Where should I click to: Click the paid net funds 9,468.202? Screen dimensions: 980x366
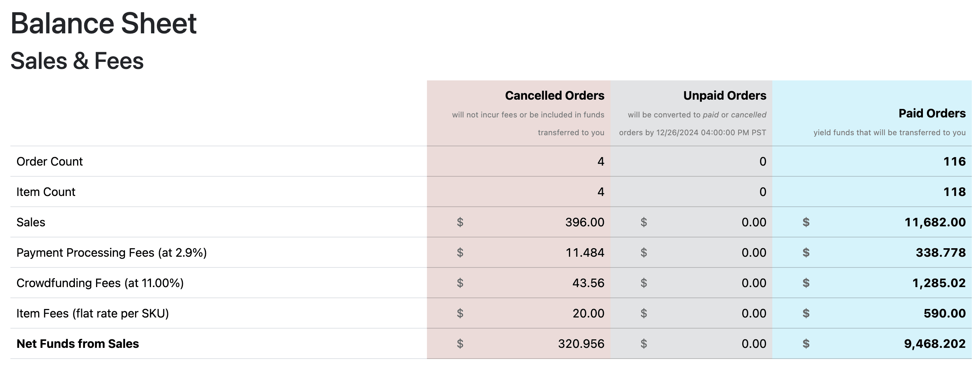(x=934, y=343)
